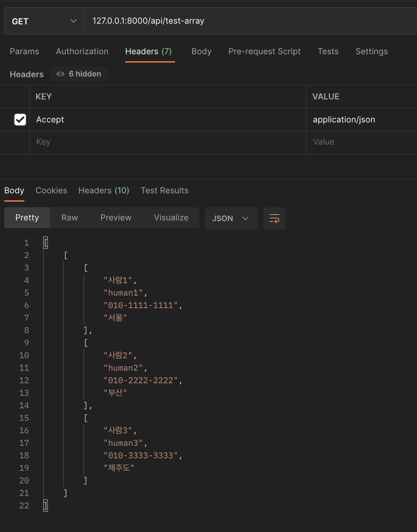417x532 pixels.
Task: Click the "사람1" string on line 4
Action: tap(118, 280)
